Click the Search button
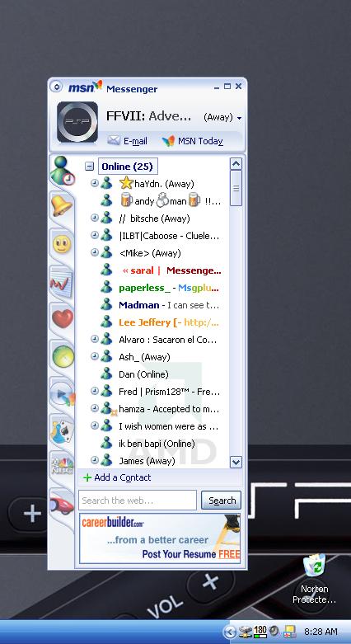This screenshot has height=644, width=351. coord(222,501)
